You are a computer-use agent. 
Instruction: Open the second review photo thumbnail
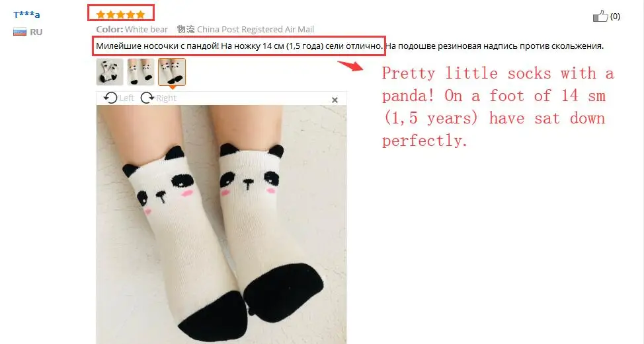click(x=140, y=72)
